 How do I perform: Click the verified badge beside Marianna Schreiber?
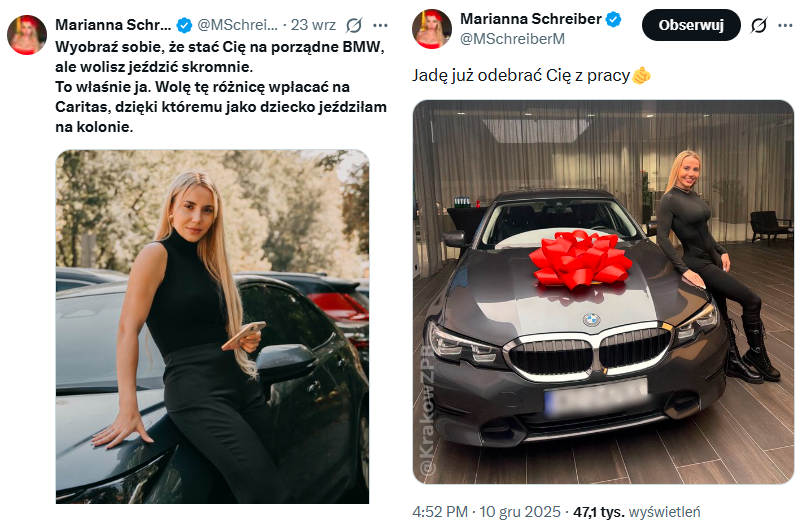613,20
